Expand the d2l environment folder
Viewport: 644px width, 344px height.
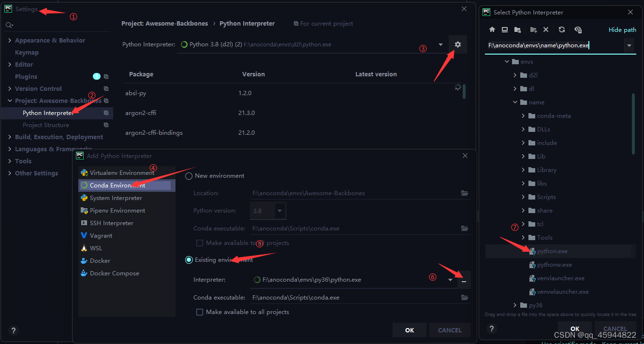coord(515,75)
